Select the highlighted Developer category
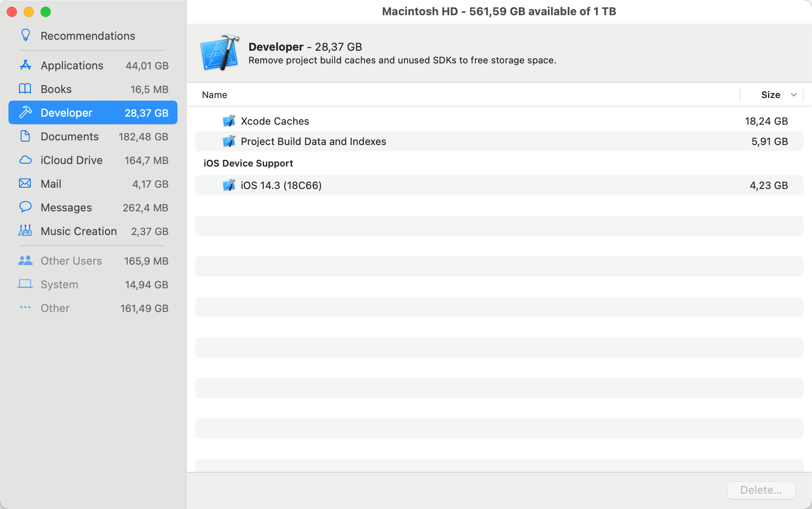812x509 pixels. [x=93, y=112]
